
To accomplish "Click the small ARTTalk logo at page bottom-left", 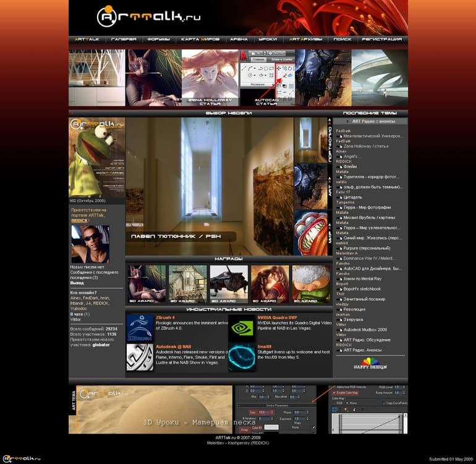I will (x=22, y=458).
